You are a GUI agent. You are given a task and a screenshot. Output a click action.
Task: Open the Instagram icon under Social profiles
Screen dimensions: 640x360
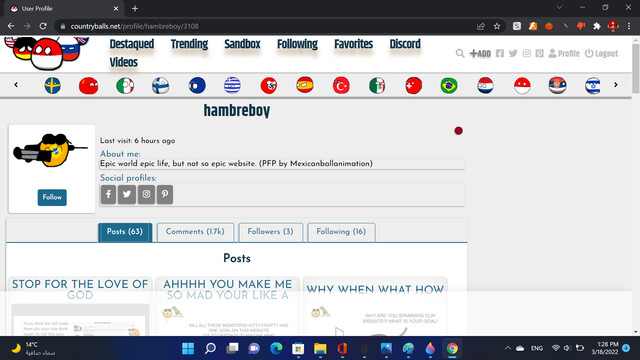point(146,194)
